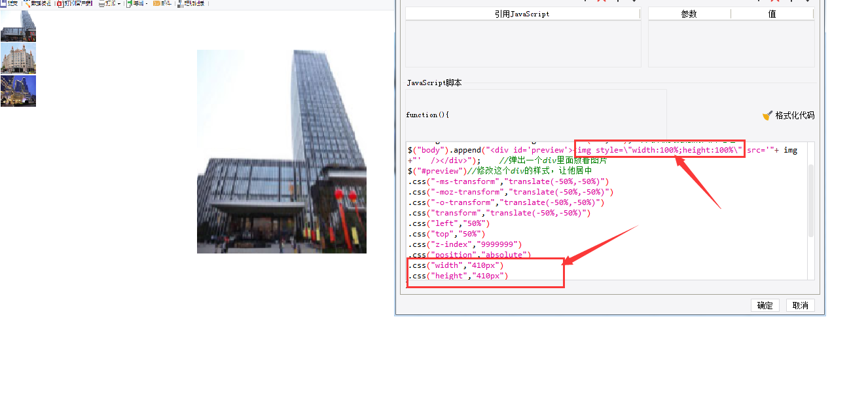Click the css "top","50%" code line

446,234
